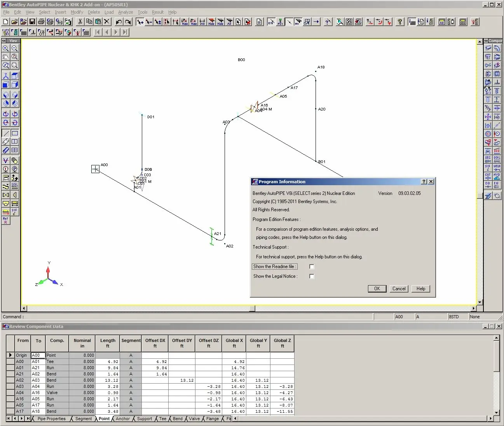The image size is (504, 426).
Task: Click the first-record navigation arrow icon
Action: [x=98, y=32]
